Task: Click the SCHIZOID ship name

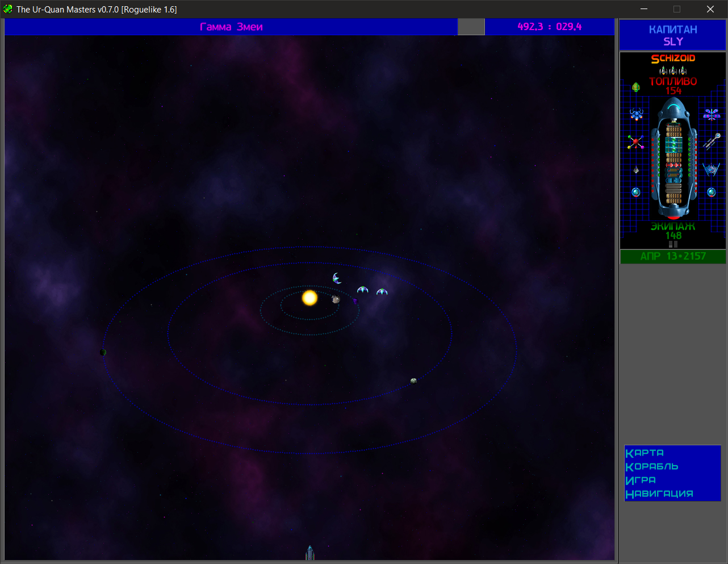Action: [673, 58]
